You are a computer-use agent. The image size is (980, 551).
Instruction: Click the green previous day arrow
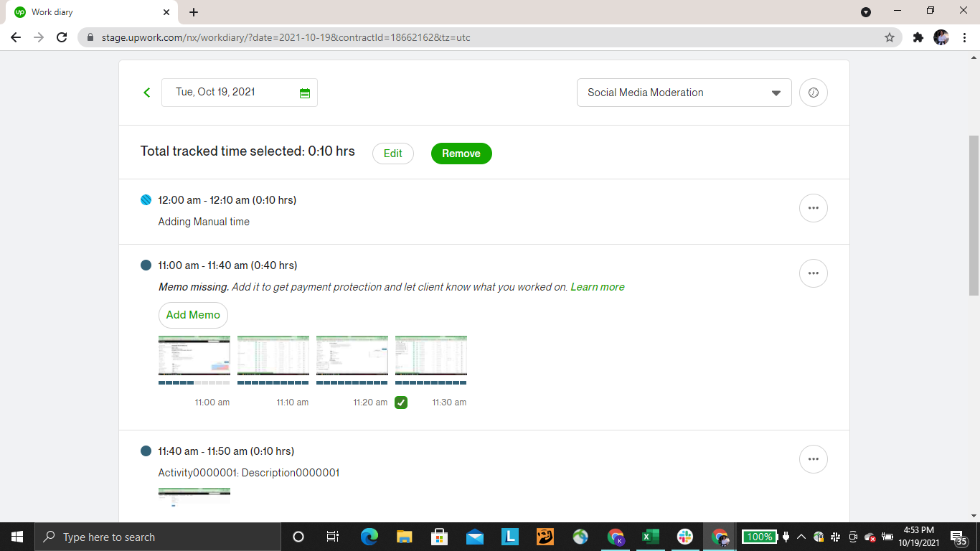[147, 93]
